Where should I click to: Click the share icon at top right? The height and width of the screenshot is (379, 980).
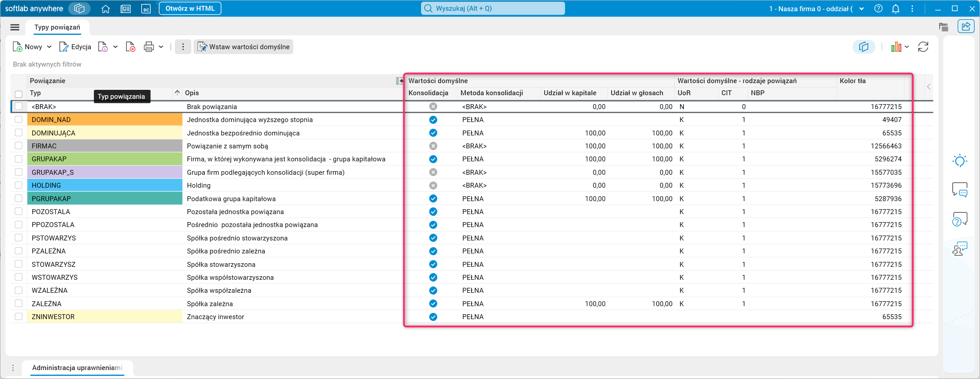click(x=966, y=27)
